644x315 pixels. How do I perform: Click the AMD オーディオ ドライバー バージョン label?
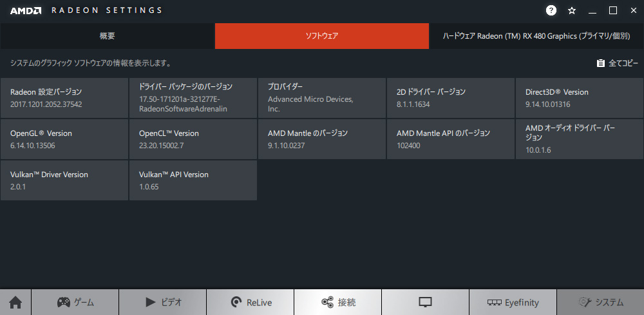570,133
